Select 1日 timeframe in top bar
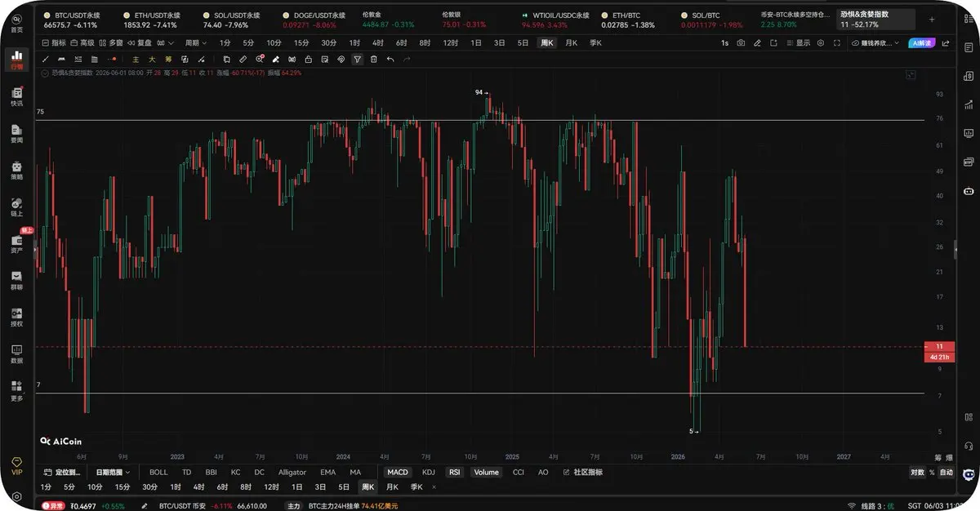Image resolution: width=980 pixels, height=511 pixels. coord(475,43)
